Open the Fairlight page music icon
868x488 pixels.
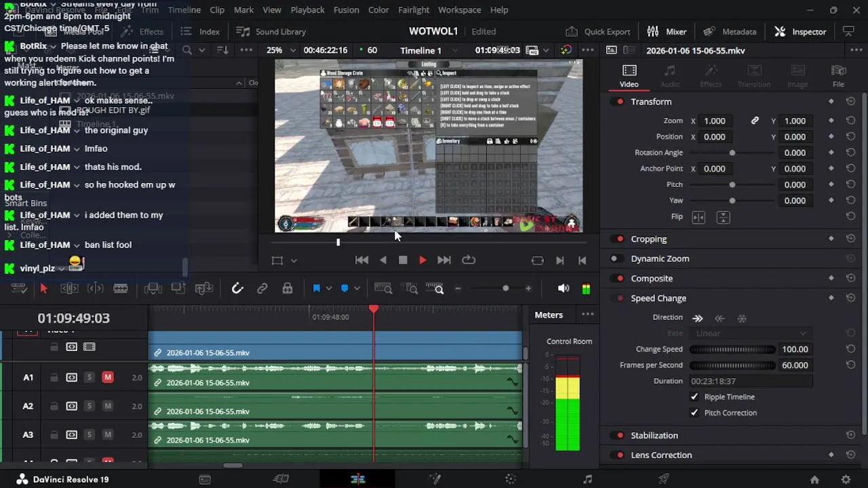[x=587, y=479]
